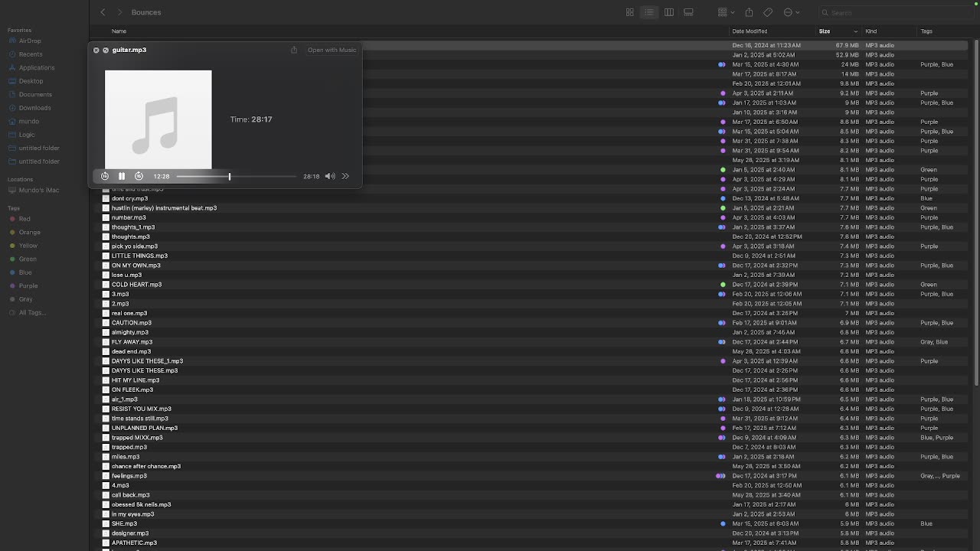Sort by the Date Modified column header
Screen dimensions: 980x551
coord(750,31)
